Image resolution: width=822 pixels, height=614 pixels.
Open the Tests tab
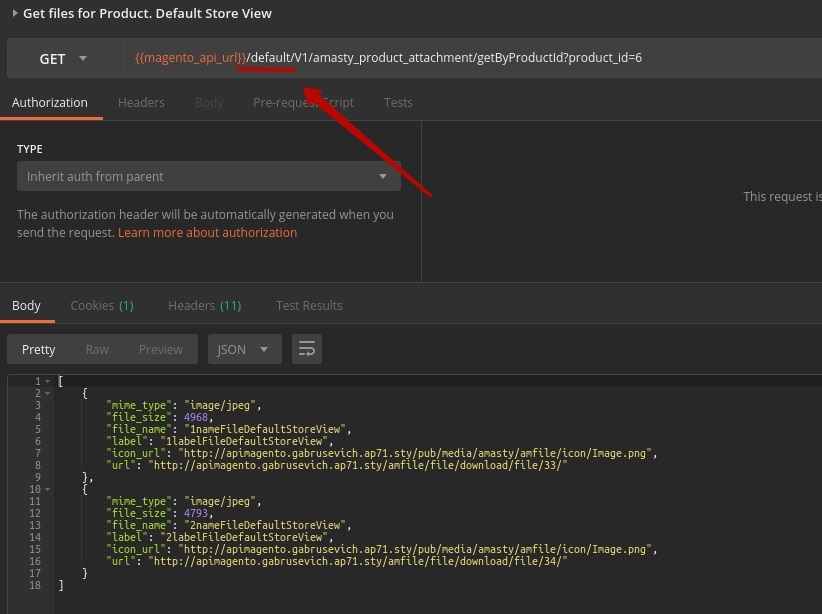pos(398,102)
